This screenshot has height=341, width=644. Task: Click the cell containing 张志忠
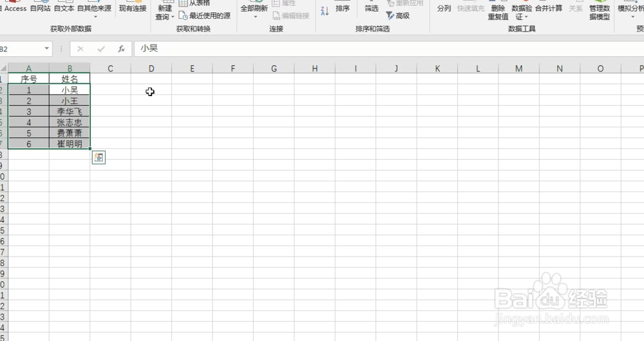(70, 122)
